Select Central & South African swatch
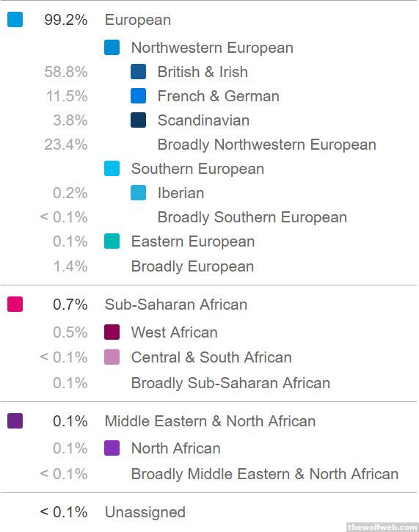The width and height of the screenshot is (419, 532). click(x=112, y=357)
